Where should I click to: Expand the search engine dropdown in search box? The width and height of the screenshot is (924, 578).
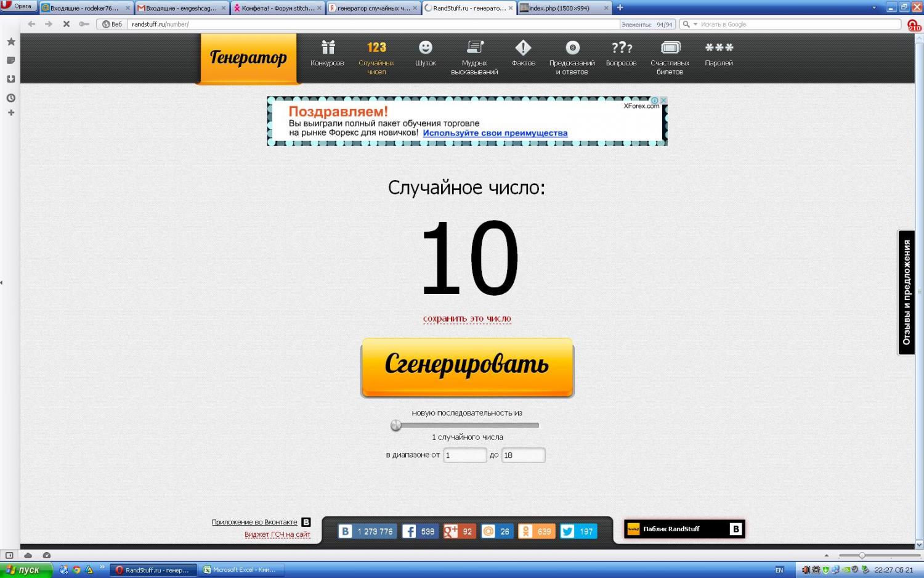click(695, 25)
